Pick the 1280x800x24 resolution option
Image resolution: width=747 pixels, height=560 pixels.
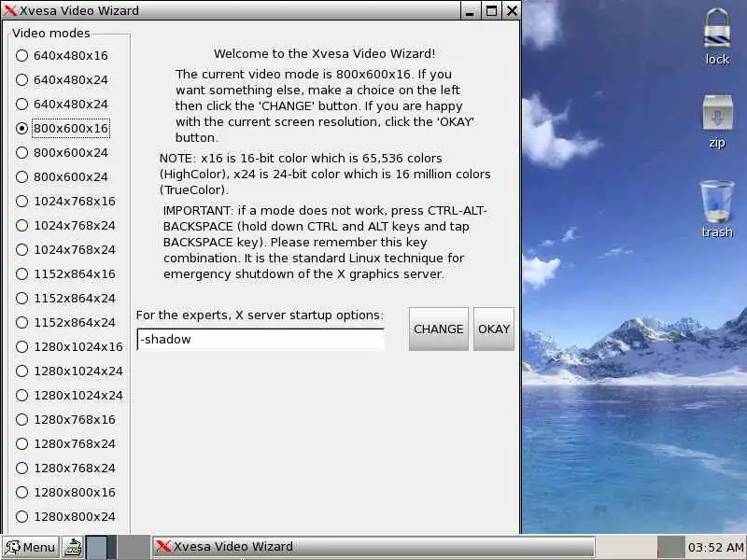tap(65, 517)
